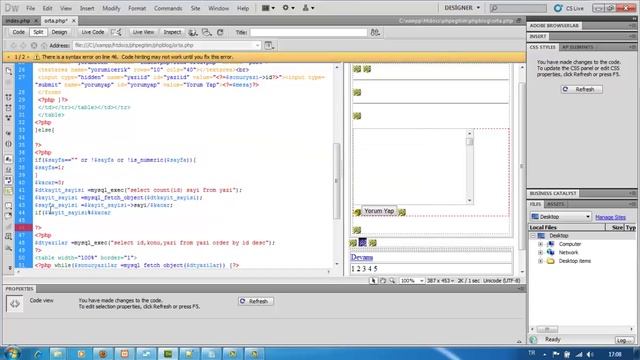Screen dimensions: 640x360
Task: Switch to Design view
Action: tap(59, 32)
